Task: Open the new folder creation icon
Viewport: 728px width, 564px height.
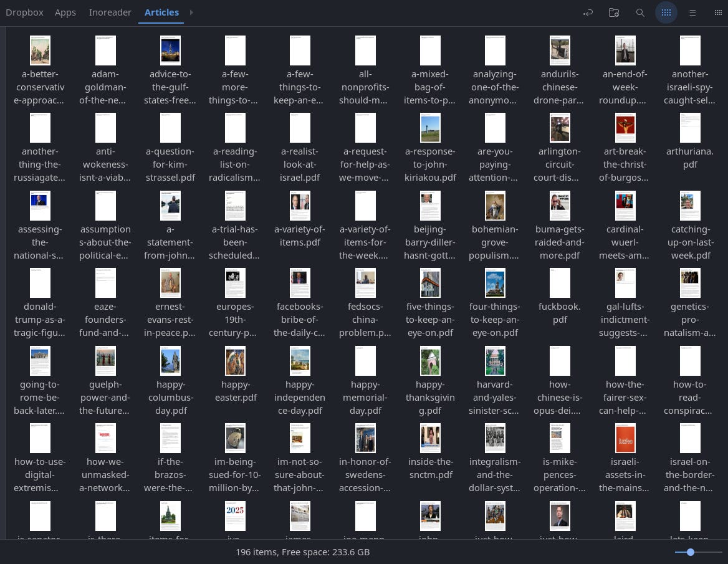Action: tap(614, 12)
